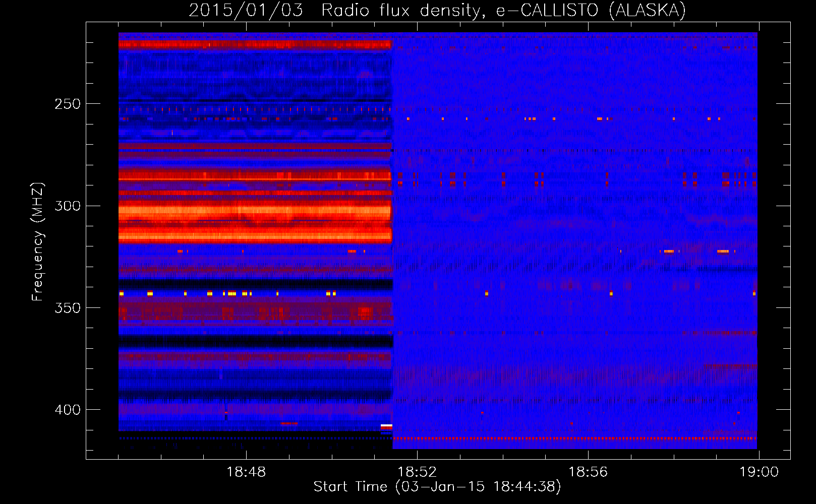Click the bright orange emission band near 300 MHz
816x504 pixels.
[x=255, y=210]
